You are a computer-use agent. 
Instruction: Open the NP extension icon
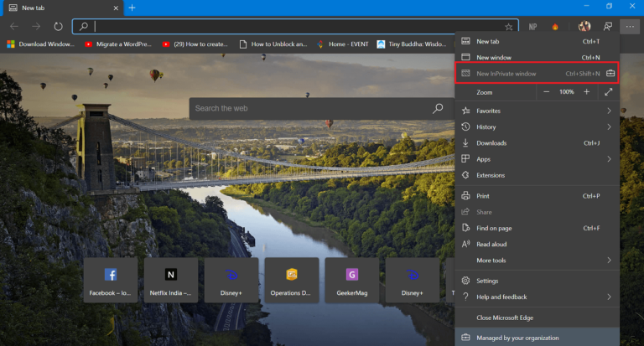tap(532, 27)
